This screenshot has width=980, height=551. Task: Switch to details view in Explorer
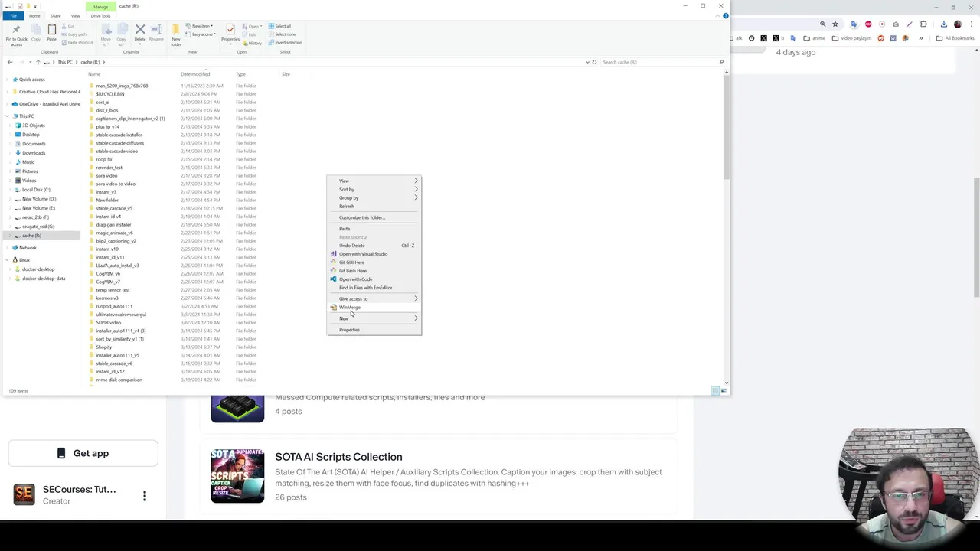pyautogui.click(x=715, y=391)
